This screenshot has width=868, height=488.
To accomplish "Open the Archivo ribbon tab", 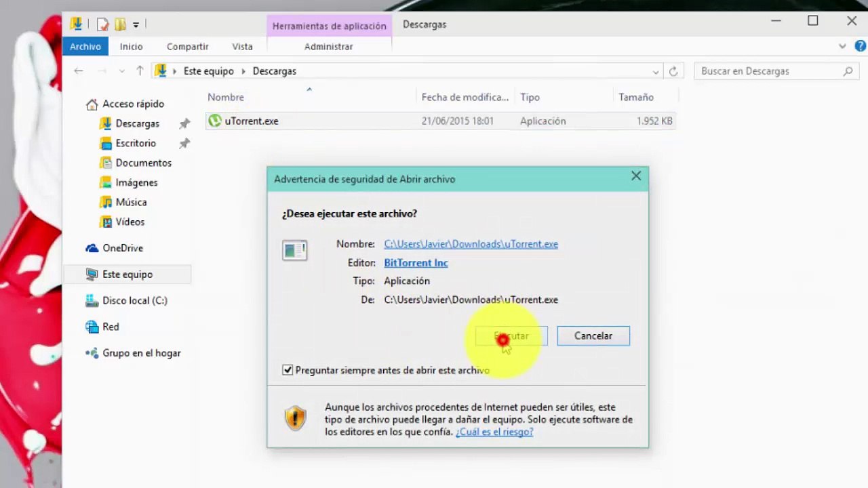I will tap(85, 47).
